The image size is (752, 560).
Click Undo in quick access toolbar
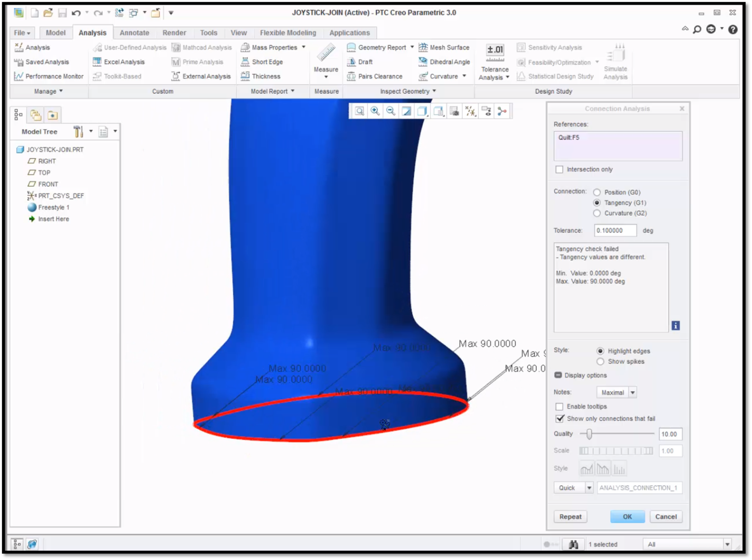point(76,13)
